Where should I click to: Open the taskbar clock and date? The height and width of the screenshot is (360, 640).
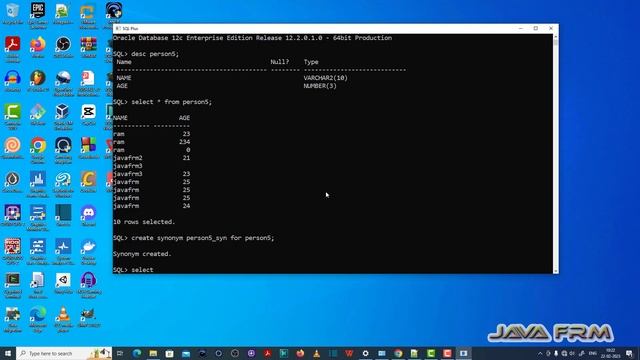point(611,353)
